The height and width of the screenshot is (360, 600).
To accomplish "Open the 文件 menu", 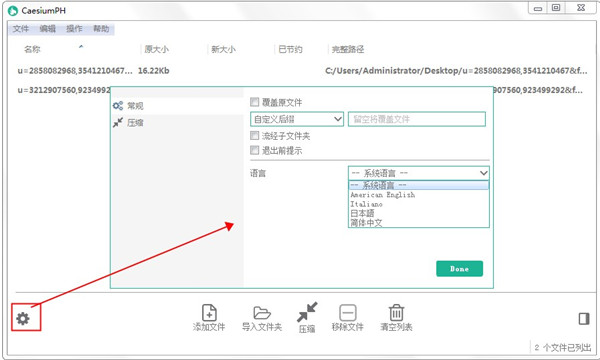I will click(x=21, y=29).
